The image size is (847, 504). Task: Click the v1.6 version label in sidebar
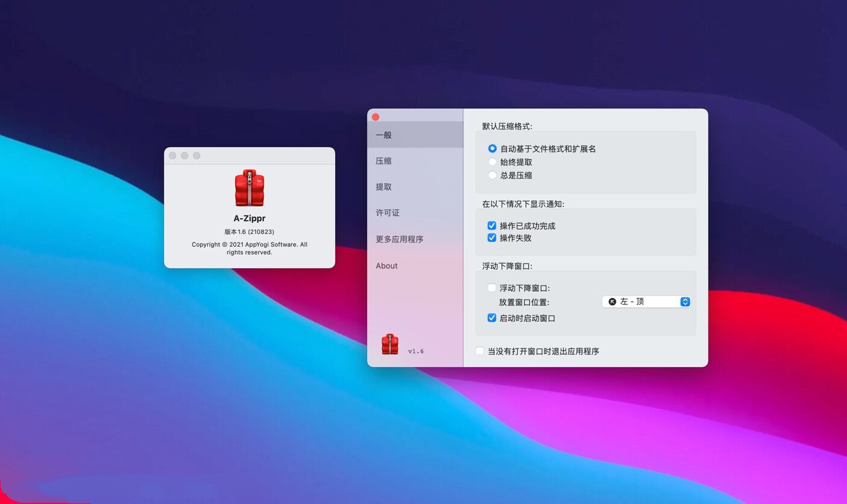coord(416,351)
